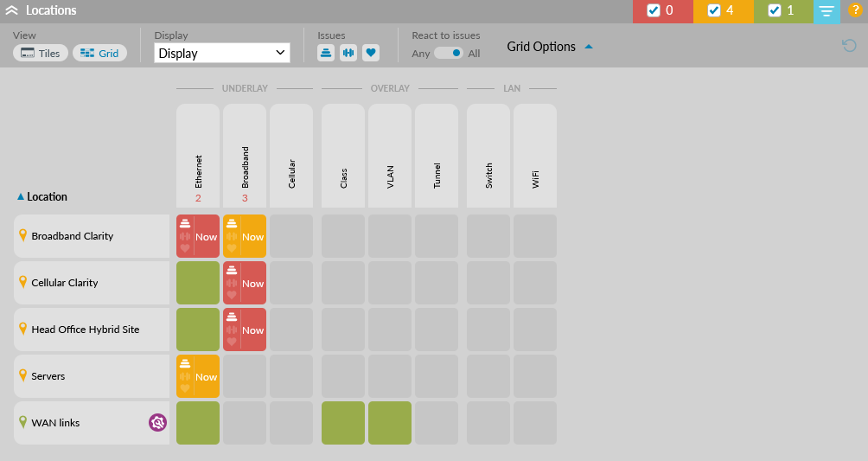Open green Ethernet cell for WAN links
The height and width of the screenshot is (461, 868).
(198, 423)
